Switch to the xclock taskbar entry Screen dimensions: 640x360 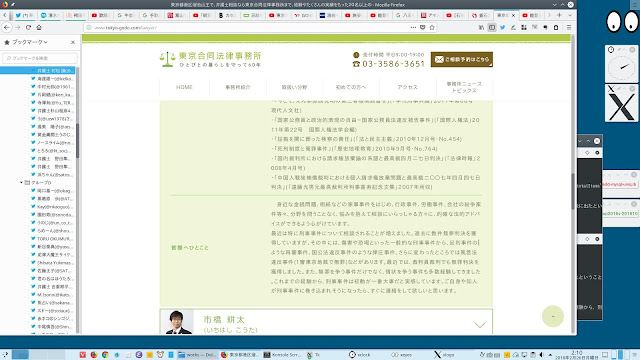tap(360, 355)
